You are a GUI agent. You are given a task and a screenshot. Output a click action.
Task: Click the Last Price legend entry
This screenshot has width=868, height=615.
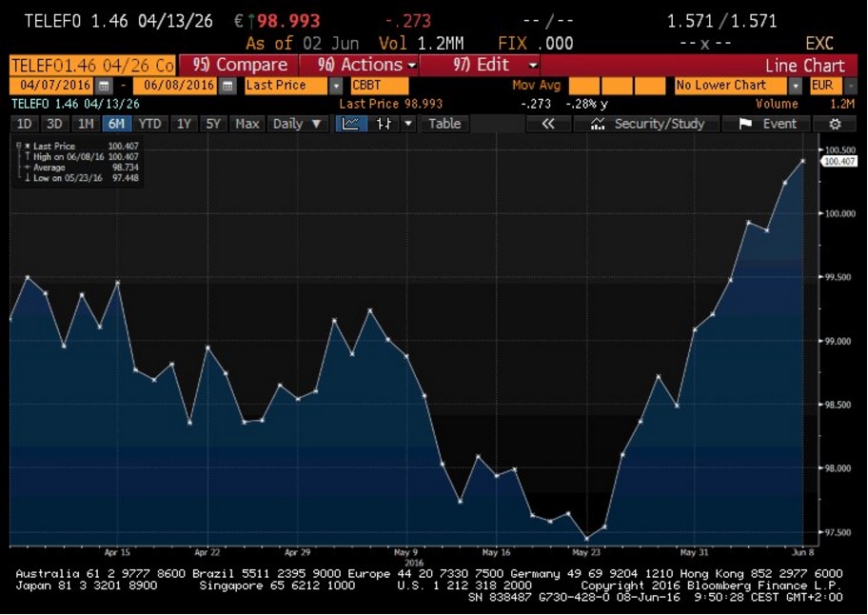81,147
